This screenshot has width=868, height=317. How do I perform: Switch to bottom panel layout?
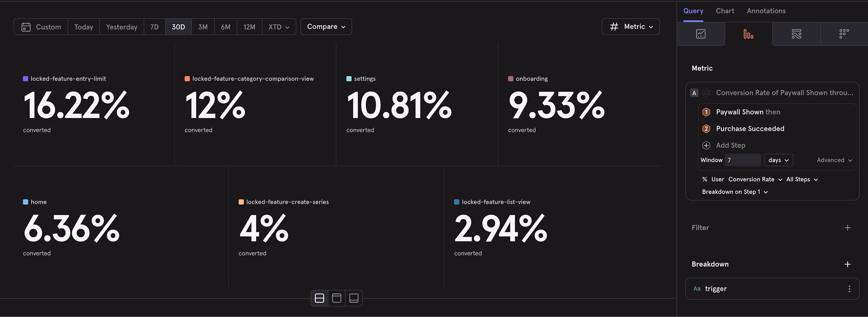pos(354,298)
